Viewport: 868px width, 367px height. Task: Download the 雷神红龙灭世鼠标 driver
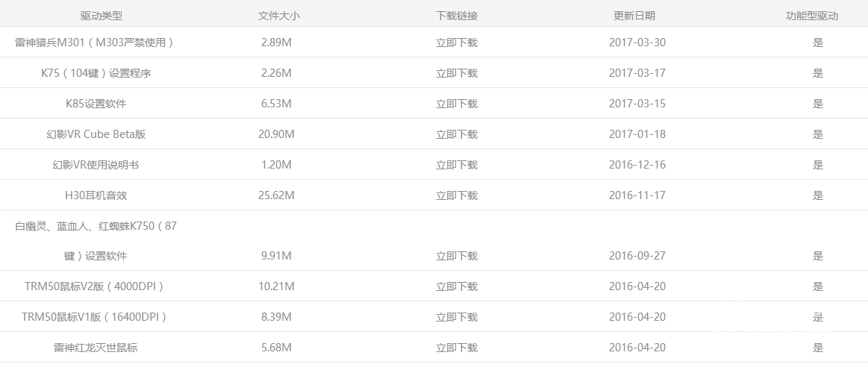(456, 348)
